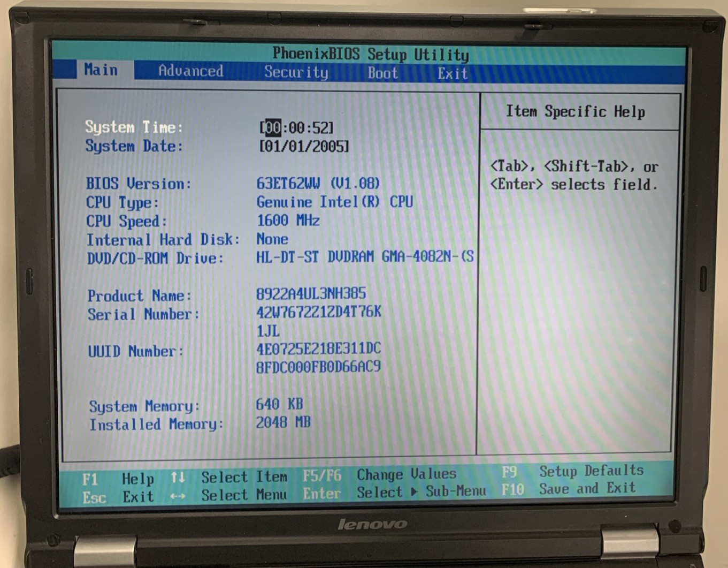
Task: Switch to the Security tab
Action: click(x=296, y=72)
